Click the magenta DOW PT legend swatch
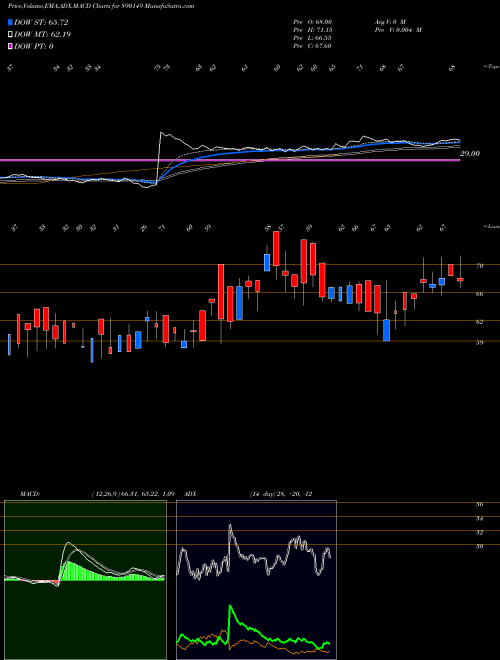Viewport: 500px width, 660px height. [11, 46]
